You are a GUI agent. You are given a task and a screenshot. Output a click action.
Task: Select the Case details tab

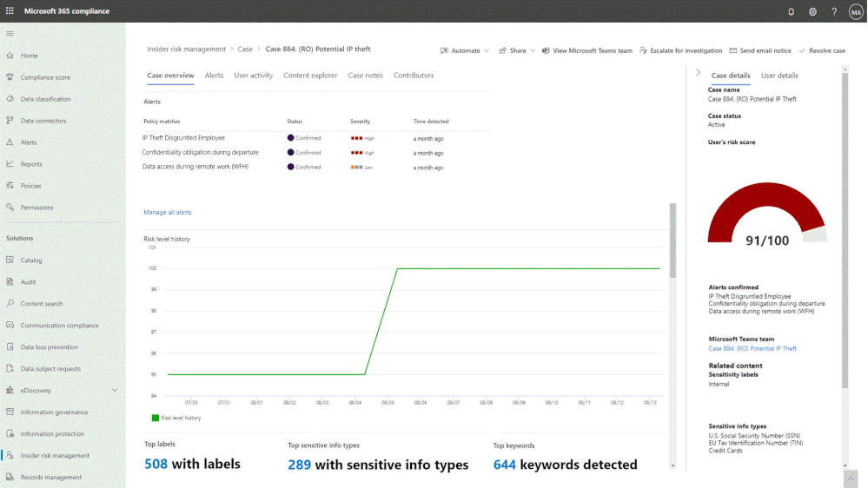(731, 76)
